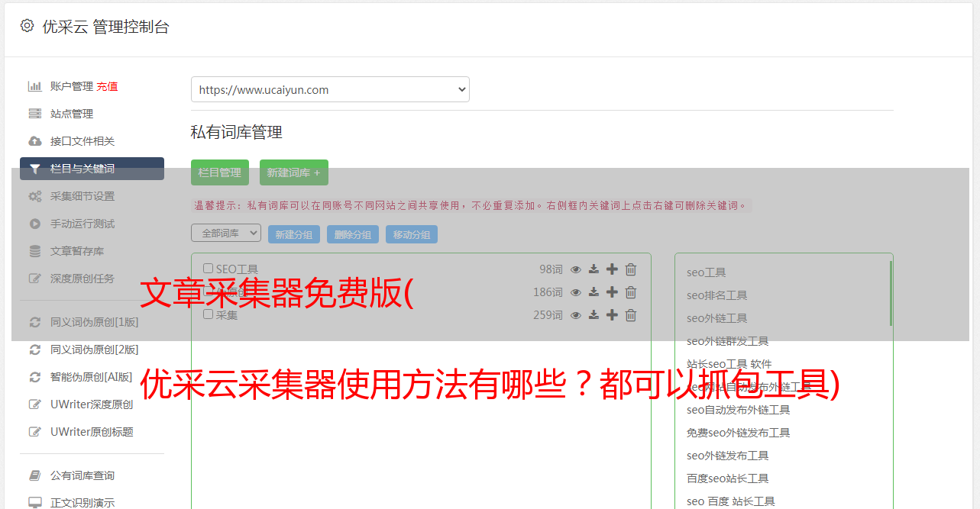Image resolution: width=980 pixels, height=509 pixels.
Task: Select keyword '站长seo工具 软件' in the list
Action: pos(729,364)
